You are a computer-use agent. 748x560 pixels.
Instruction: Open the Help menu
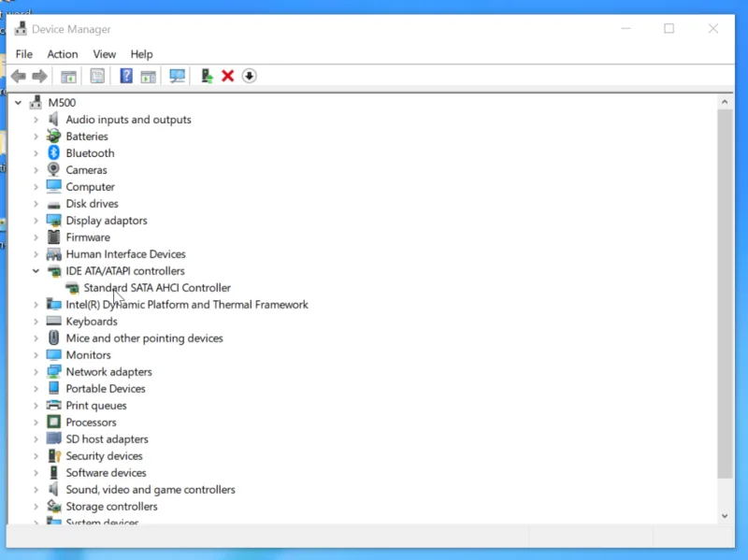[142, 54]
